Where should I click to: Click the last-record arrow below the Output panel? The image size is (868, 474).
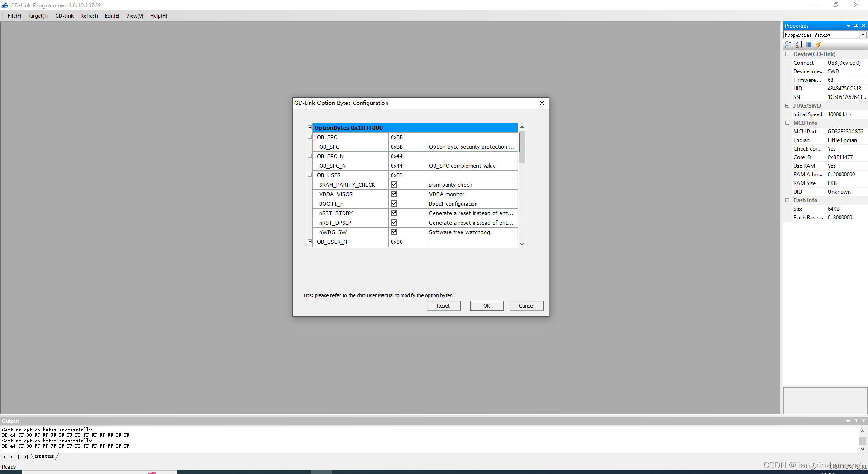pos(26,457)
